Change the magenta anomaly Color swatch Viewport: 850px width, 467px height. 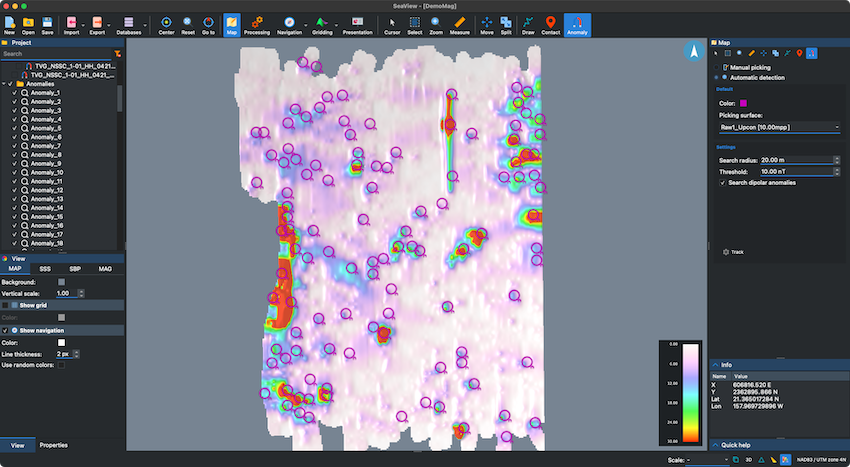coord(743,103)
